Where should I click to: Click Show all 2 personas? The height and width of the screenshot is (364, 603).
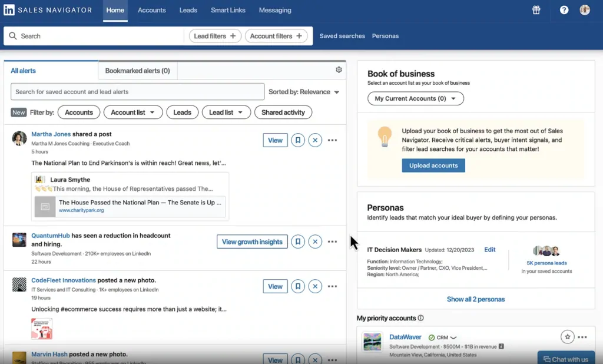coord(476,299)
